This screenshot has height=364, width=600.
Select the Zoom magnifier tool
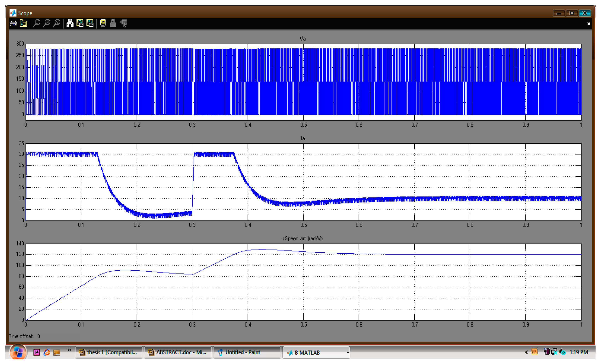point(37,23)
